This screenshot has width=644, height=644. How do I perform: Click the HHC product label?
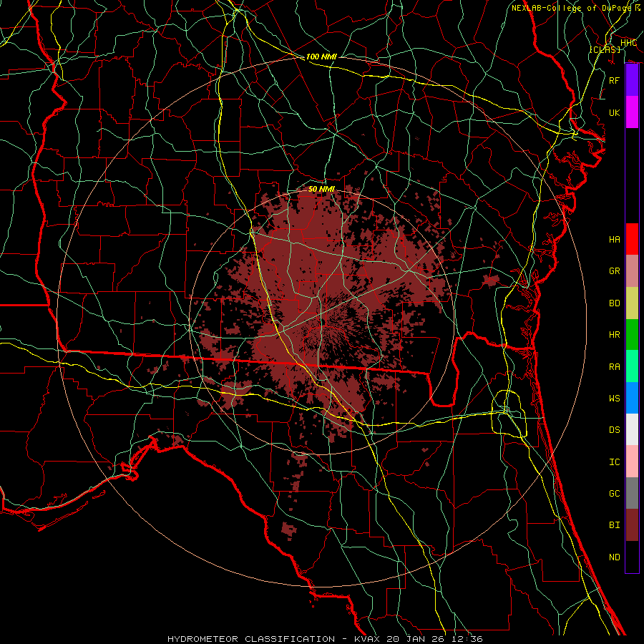[x=628, y=43]
